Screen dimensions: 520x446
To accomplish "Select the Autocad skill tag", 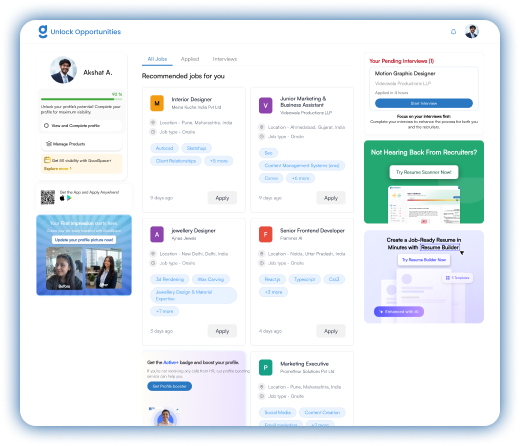I will pos(164,148).
